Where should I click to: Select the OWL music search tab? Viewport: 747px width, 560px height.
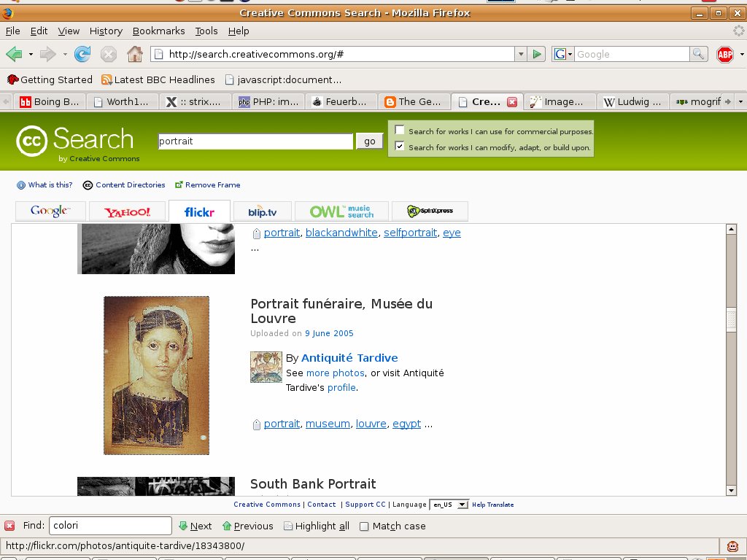[x=341, y=211]
